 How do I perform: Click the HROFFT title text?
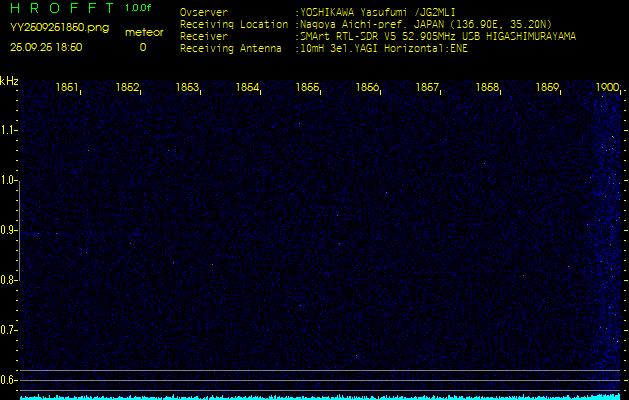62,8
